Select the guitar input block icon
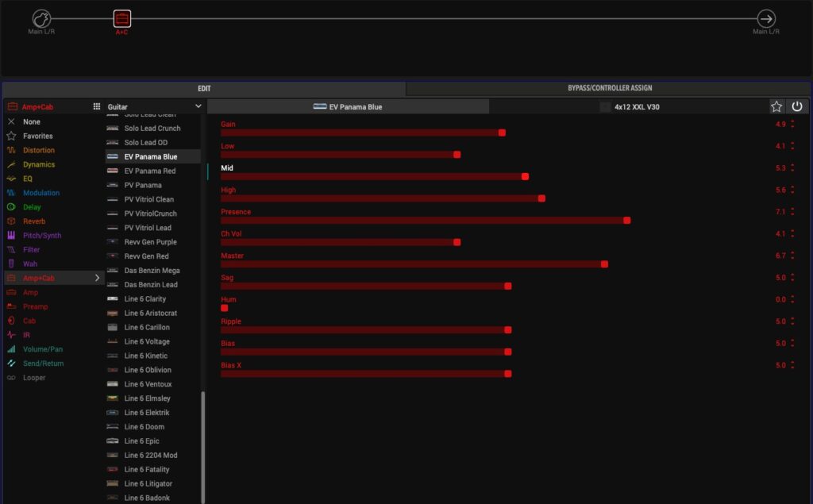The image size is (813, 504). [41, 18]
